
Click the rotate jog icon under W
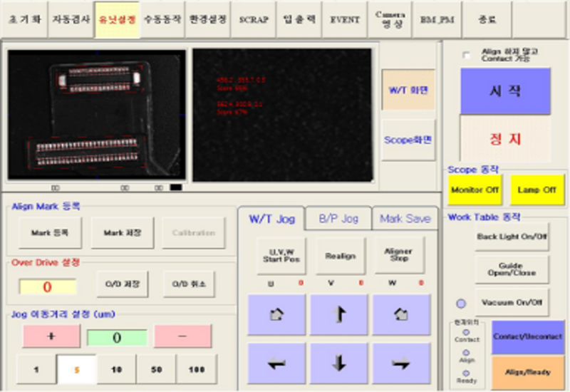(400, 315)
